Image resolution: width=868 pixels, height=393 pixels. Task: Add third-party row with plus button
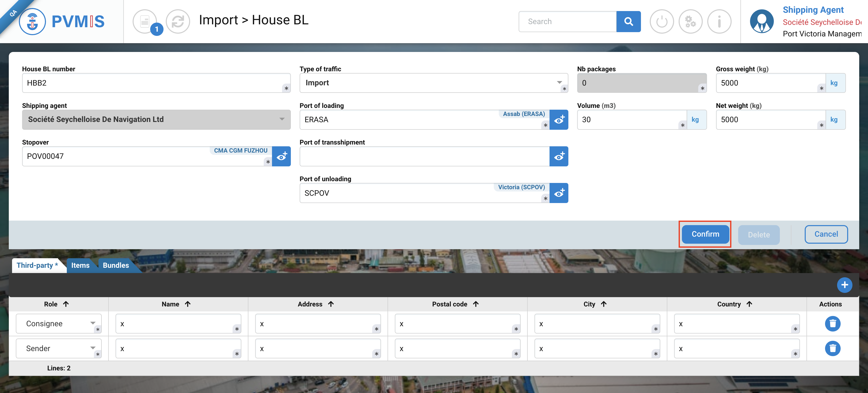click(x=844, y=285)
